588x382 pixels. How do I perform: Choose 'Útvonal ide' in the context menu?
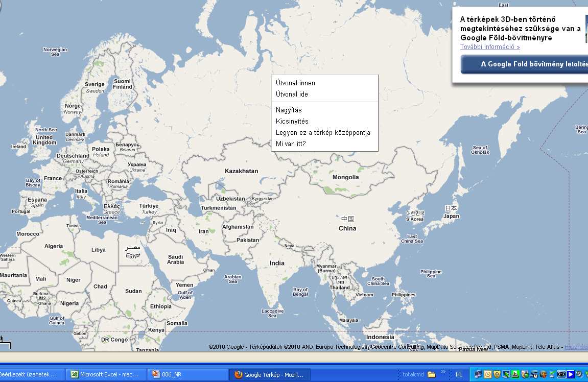pyautogui.click(x=292, y=94)
